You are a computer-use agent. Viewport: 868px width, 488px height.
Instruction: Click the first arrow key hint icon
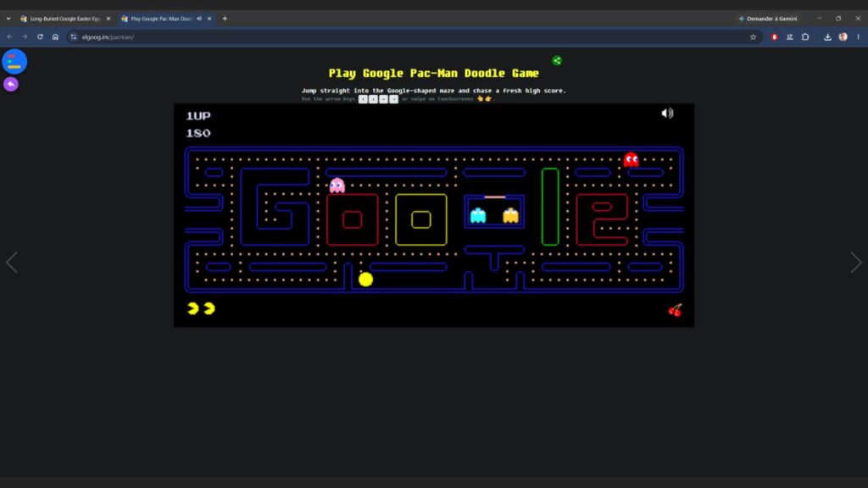click(x=363, y=99)
